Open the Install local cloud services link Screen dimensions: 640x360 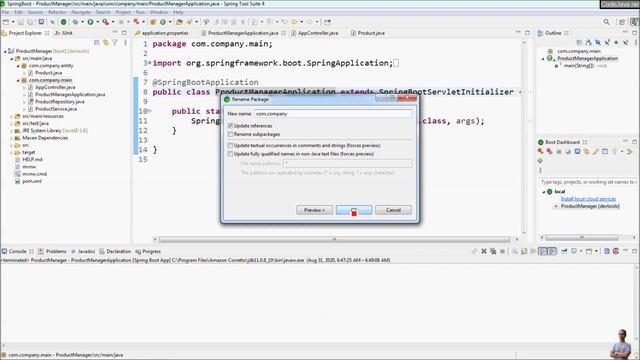[x=588, y=199]
